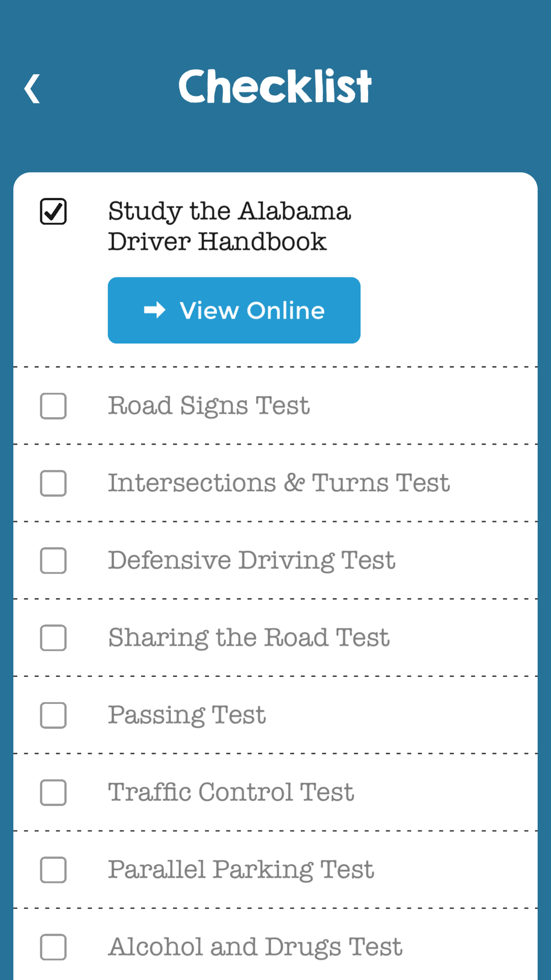
Task: Check the Road Signs Test box
Action: pos(53,406)
